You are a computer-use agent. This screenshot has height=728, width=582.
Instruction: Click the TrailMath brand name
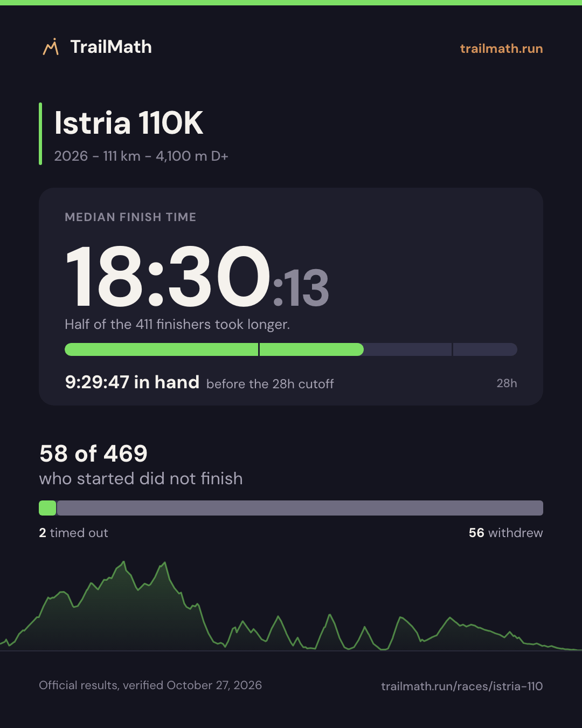[111, 47]
